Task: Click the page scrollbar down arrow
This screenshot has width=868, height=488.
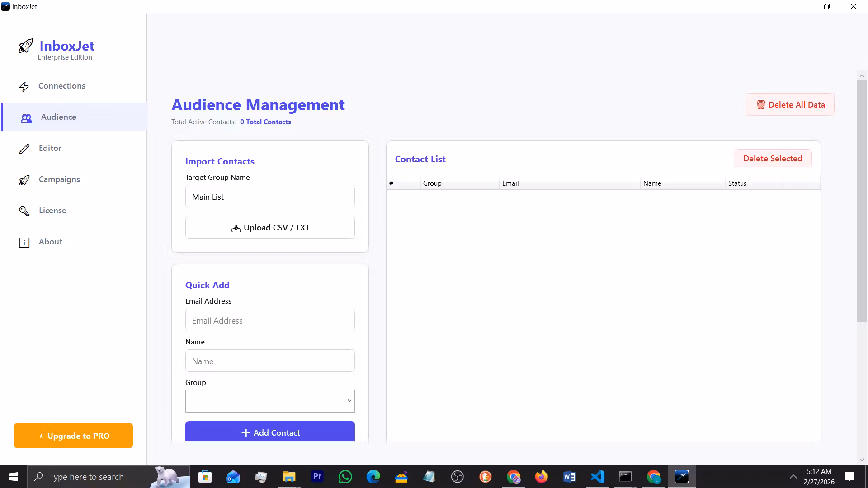Action: (862, 460)
